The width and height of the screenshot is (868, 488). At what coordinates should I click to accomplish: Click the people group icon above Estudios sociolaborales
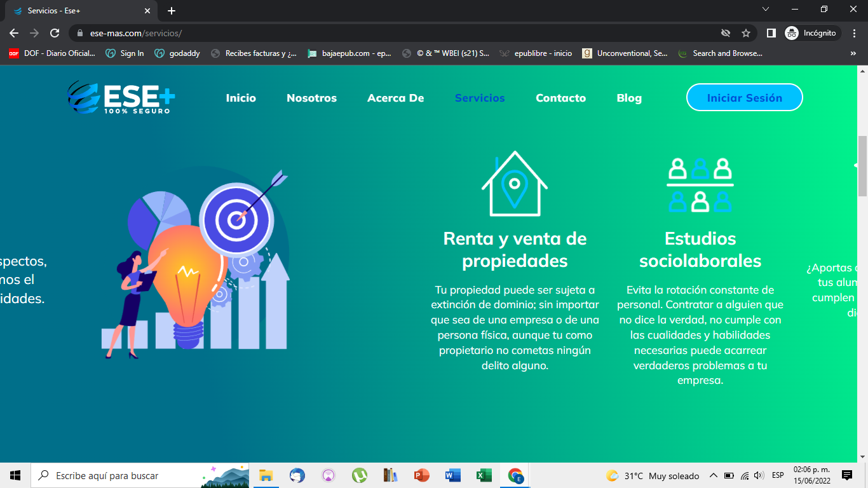coord(700,185)
